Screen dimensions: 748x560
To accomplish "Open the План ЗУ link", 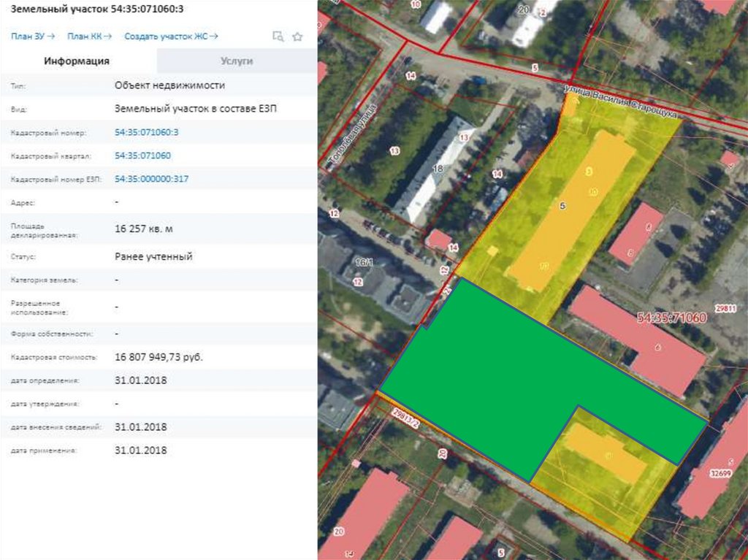I will pyautogui.click(x=33, y=37).
